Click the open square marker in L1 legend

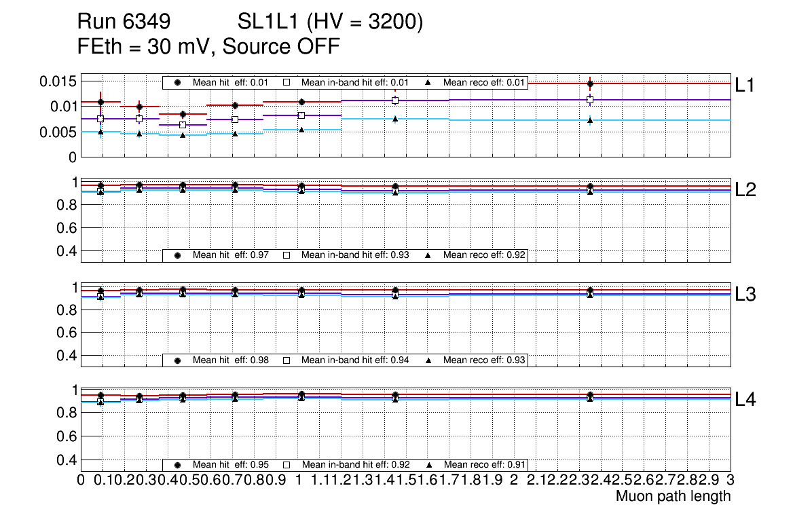(287, 83)
